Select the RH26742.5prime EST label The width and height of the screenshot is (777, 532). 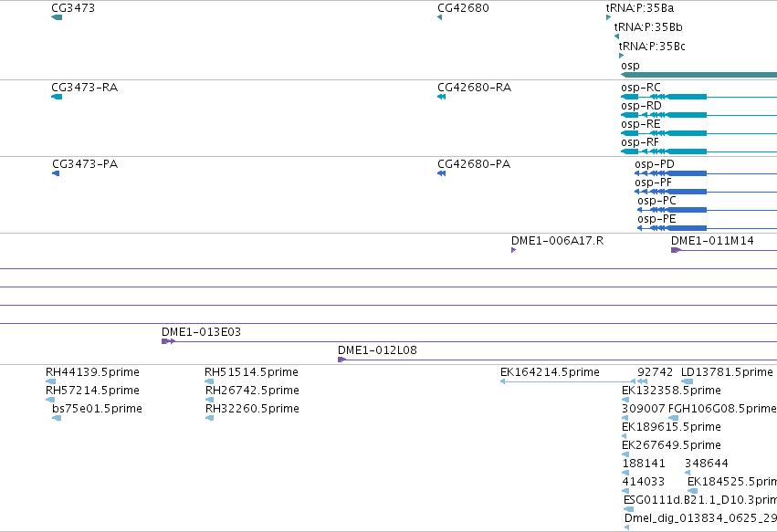coord(252,391)
